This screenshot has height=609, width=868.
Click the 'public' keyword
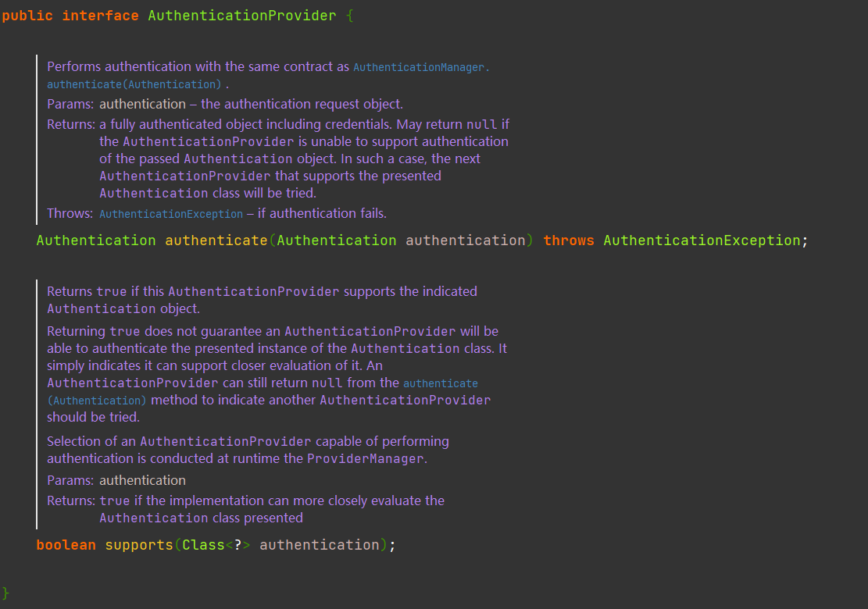(27, 16)
